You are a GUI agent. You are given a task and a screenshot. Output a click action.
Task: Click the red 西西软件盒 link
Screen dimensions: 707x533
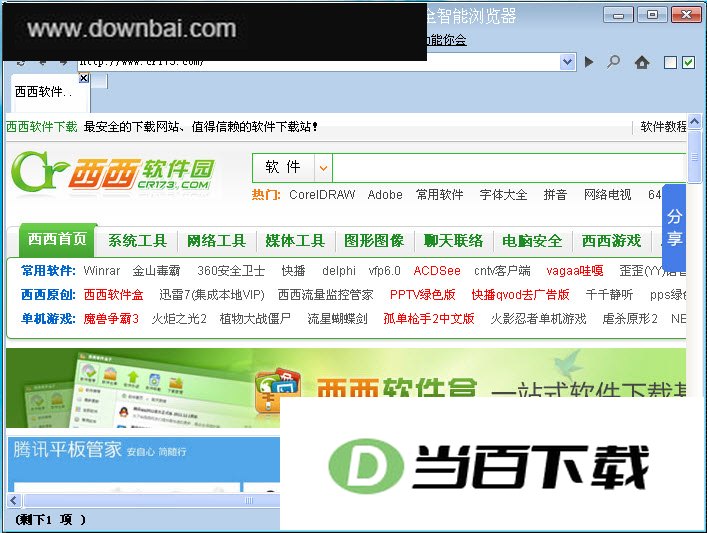(x=114, y=295)
